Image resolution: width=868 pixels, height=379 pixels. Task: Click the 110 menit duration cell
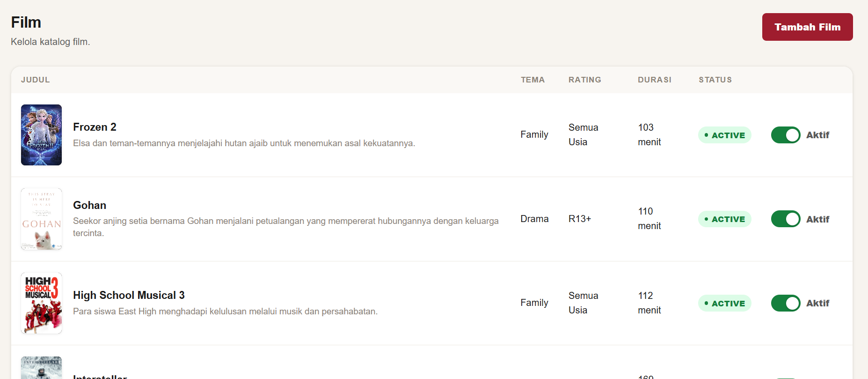pyautogui.click(x=649, y=218)
